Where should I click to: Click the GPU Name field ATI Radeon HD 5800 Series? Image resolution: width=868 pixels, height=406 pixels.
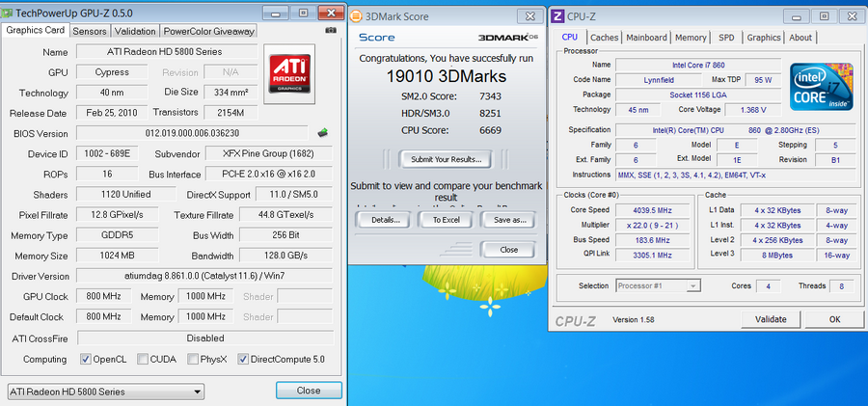pyautogui.click(x=167, y=51)
